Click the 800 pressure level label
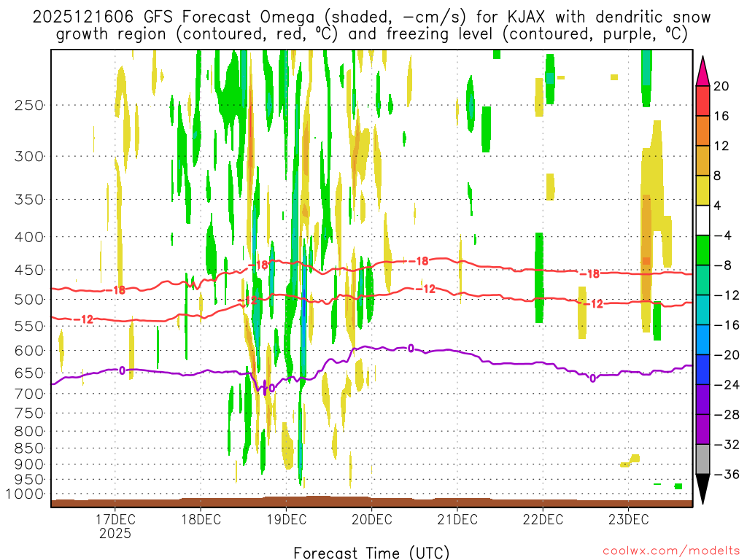This screenshot has height=560, width=747. click(29, 432)
